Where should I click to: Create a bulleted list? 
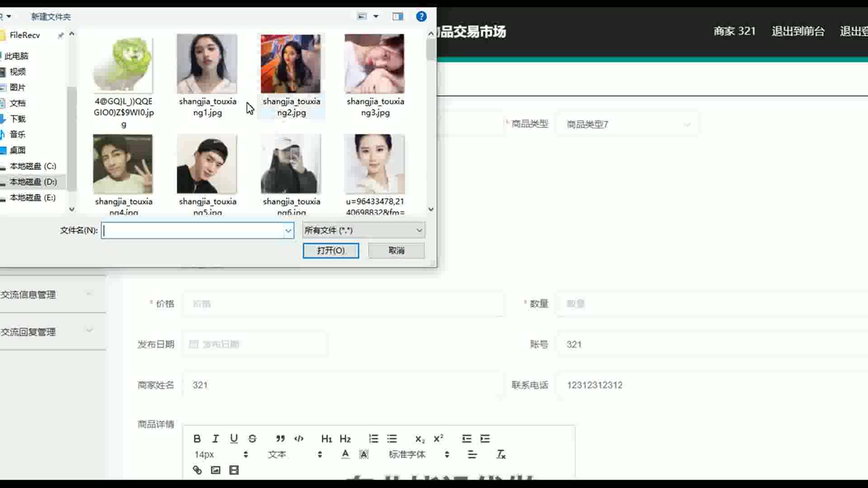(392, 438)
